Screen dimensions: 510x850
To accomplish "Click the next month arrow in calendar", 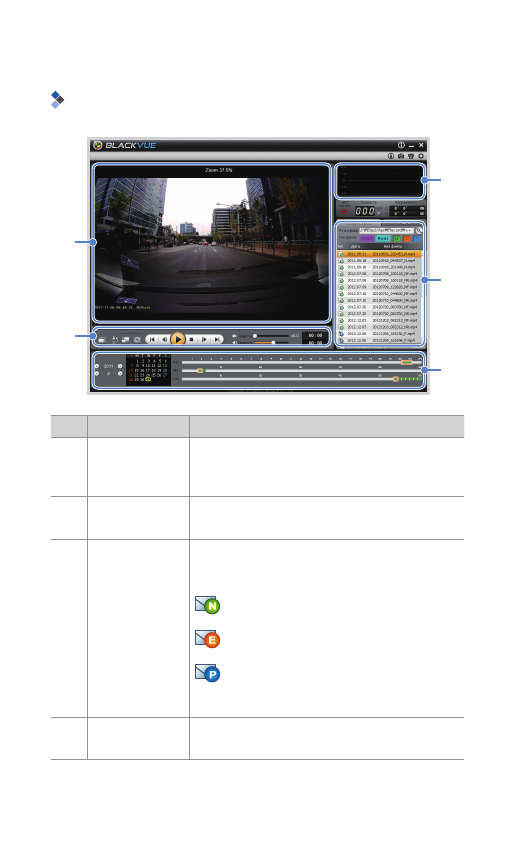I will point(120,374).
